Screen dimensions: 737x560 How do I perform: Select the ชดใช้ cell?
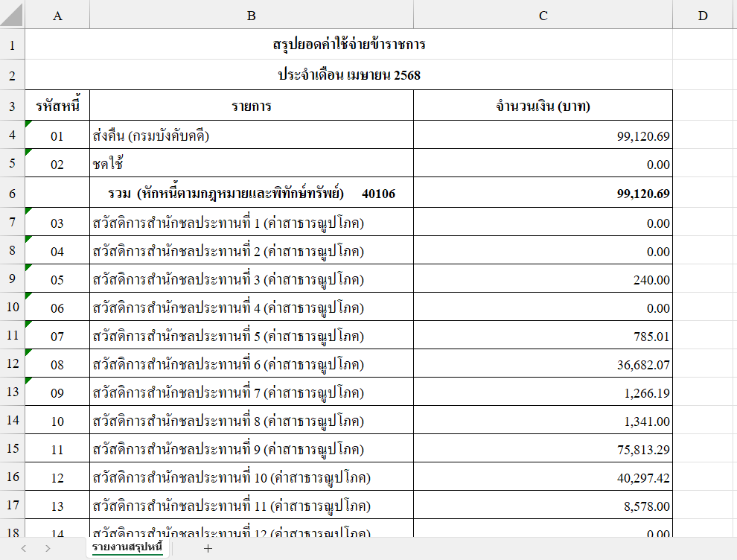[x=252, y=164]
